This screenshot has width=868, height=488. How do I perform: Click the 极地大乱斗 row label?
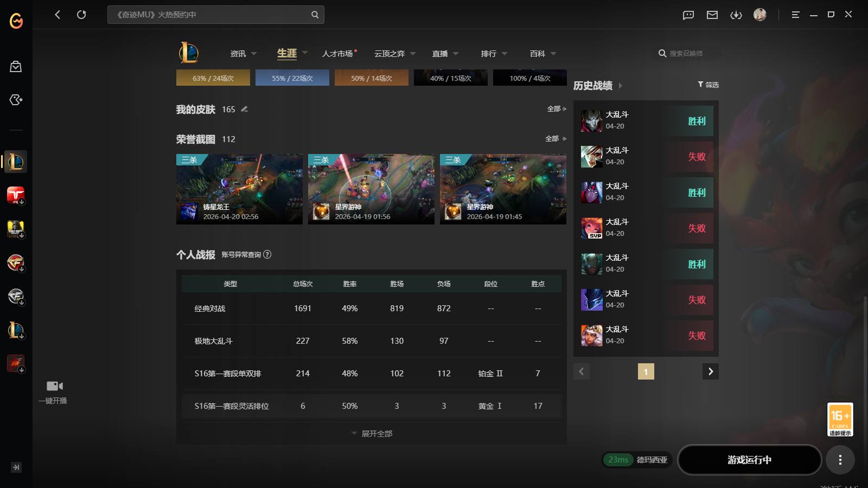(214, 341)
